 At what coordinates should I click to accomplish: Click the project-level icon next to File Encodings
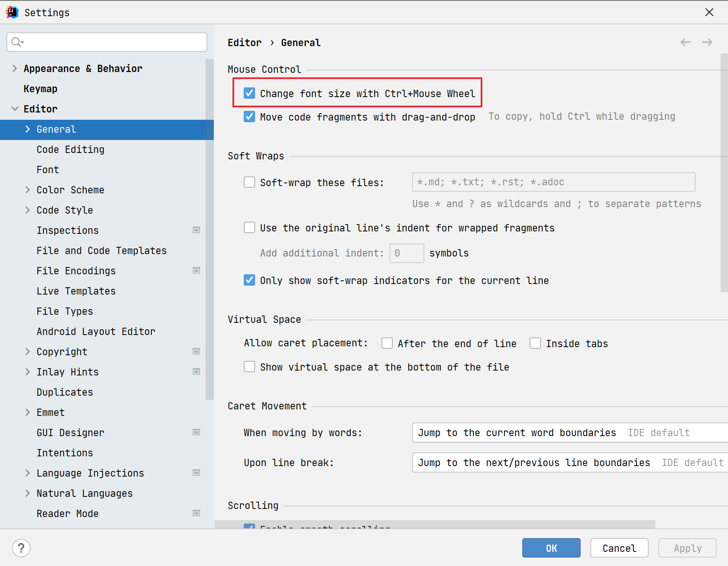pyautogui.click(x=196, y=271)
